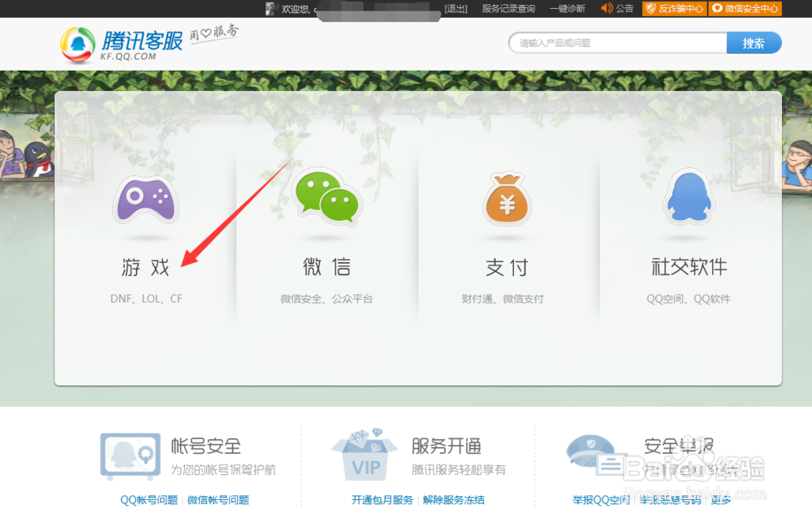Open the 开通包月服务 link
This screenshot has height=522, width=812.
tap(382, 500)
